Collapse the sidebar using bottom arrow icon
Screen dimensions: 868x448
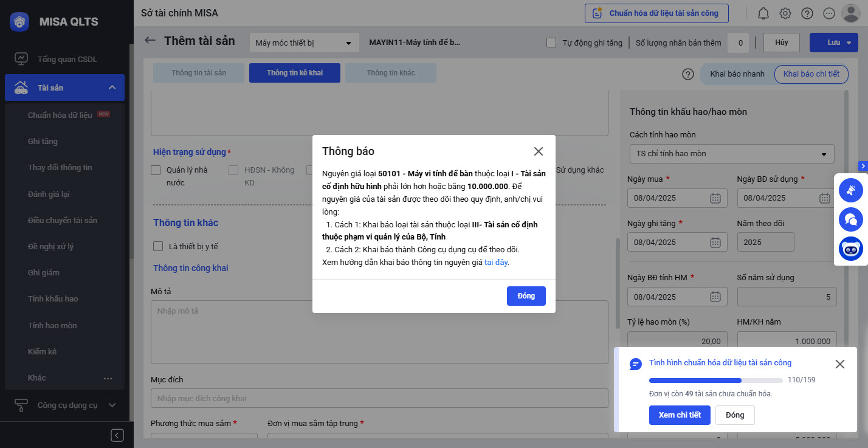[118, 435]
